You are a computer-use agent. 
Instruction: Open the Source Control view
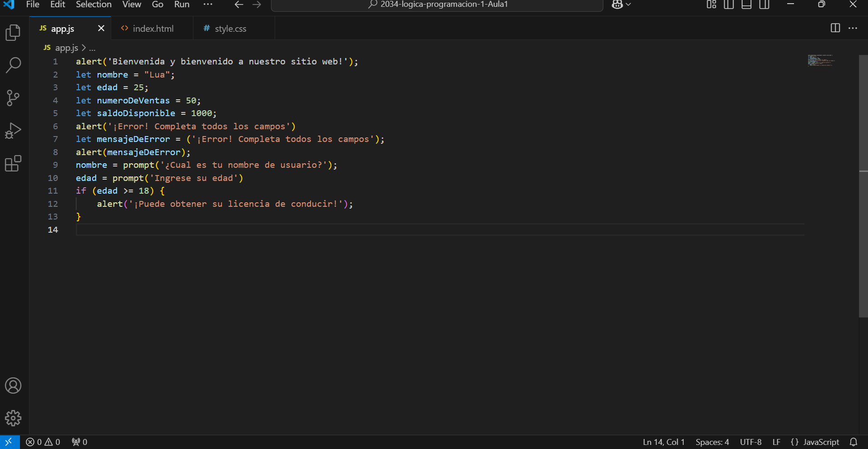point(13,98)
